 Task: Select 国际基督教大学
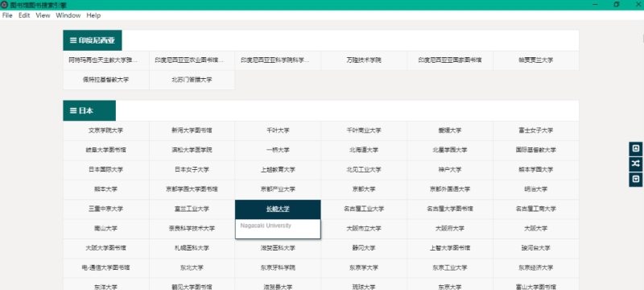536,151
